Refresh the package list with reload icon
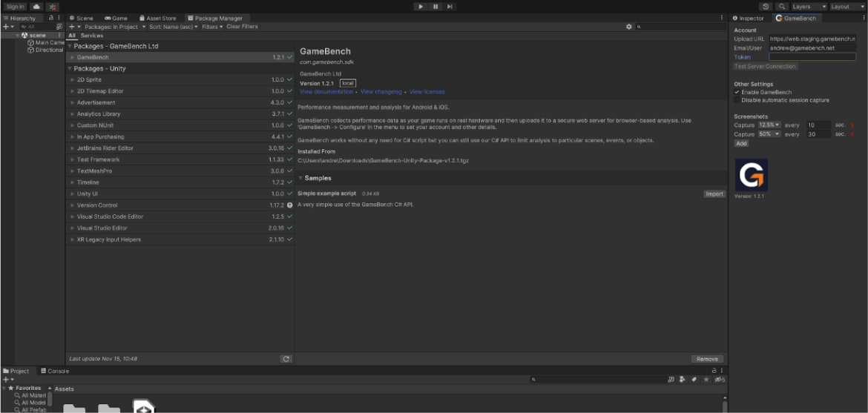Screen dimensions: 868x413 click(x=286, y=359)
